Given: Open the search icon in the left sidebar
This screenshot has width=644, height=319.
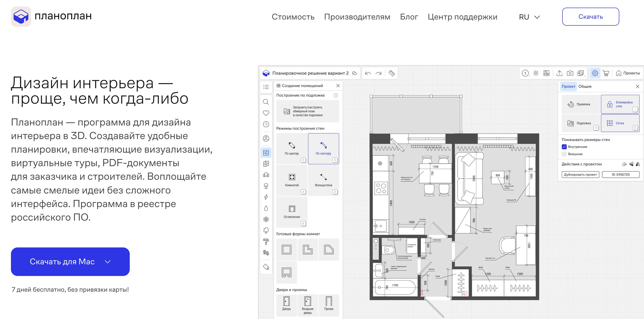Looking at the screenshot, I should pos(266,102).
